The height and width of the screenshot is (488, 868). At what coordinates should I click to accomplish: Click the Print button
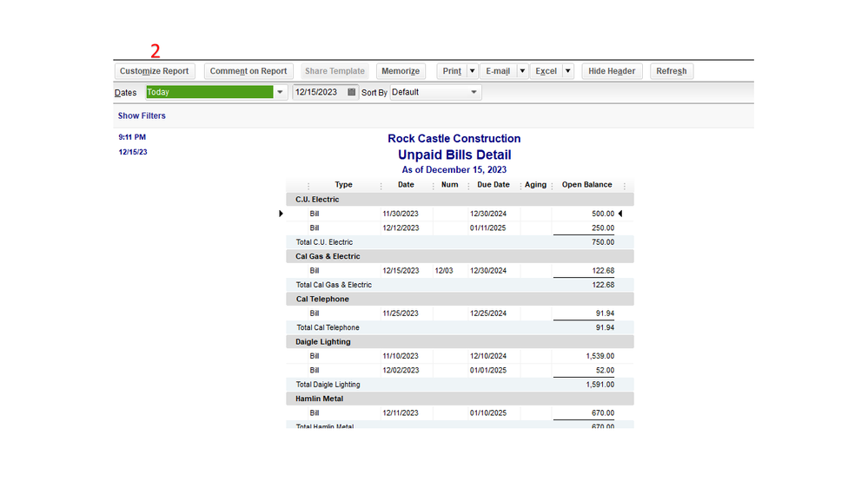click(452, 71)
